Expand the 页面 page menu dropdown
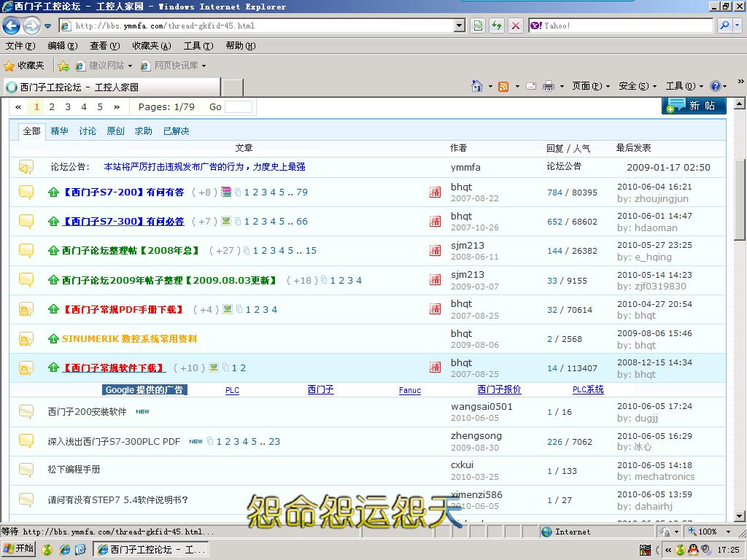 tap(591, 86)
